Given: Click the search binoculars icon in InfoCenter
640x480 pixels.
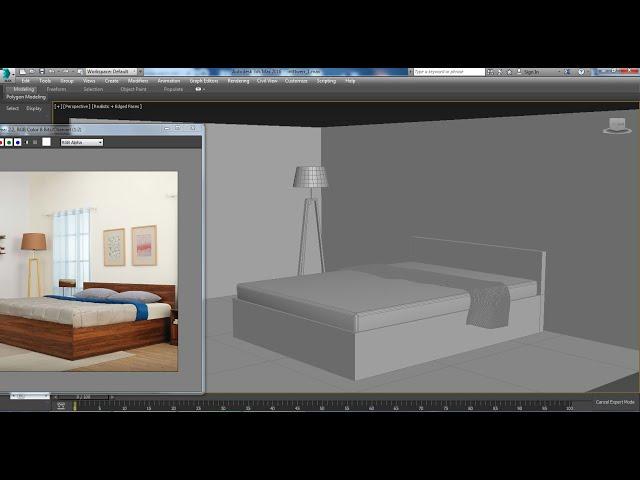Looking at the screenshot, I should click(x=490, y=72).
